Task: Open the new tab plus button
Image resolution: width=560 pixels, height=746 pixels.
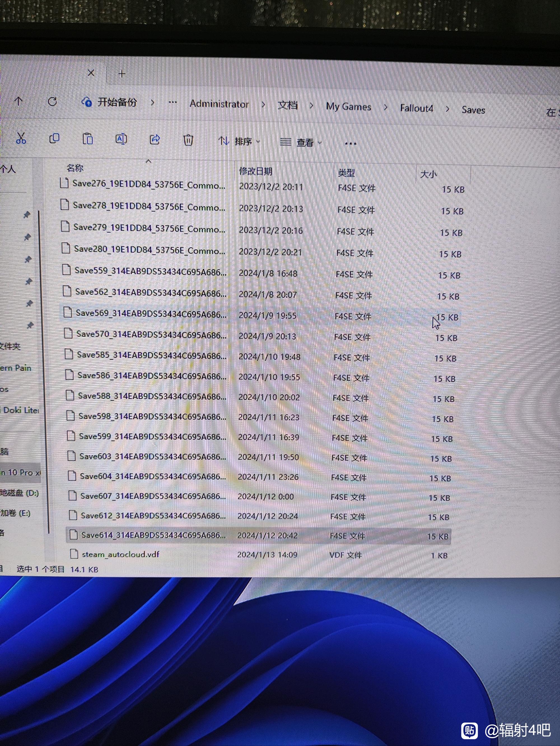Action: click(122, 74)
